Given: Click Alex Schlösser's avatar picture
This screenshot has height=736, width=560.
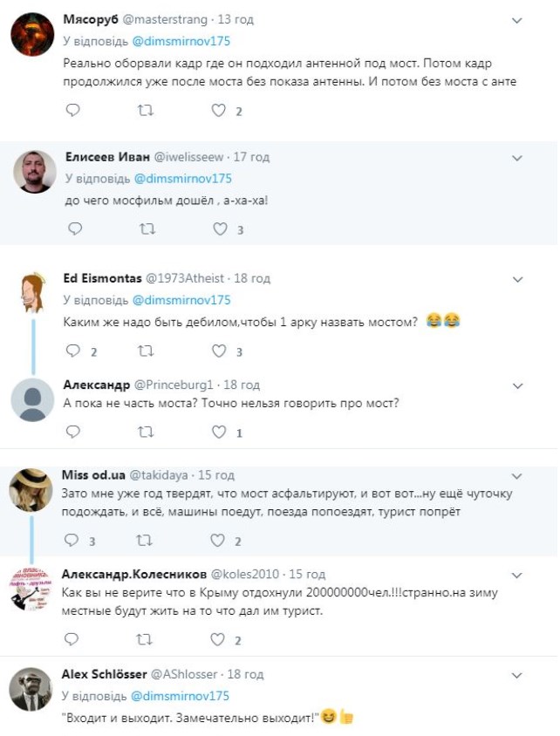Looking at the screenshot, I should tap(31, 689).
